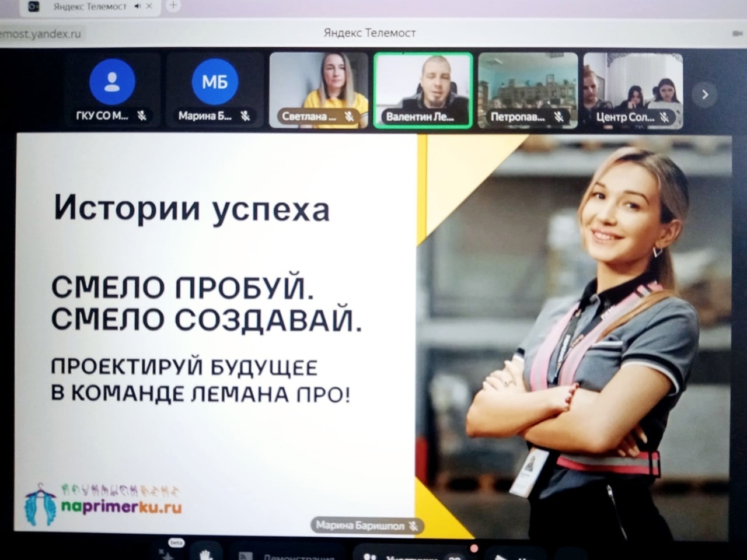Click the muted mic icon on Светлана's tile
The width and height of the screenshot is (747, 560).
[349, 116]
